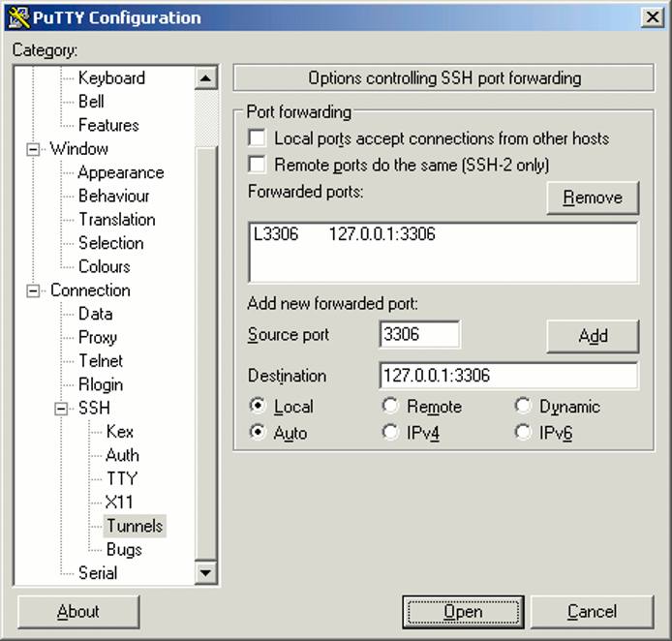
Task: Open the Appearance settings
Action: pyautogui.click(x=121, y=172)
